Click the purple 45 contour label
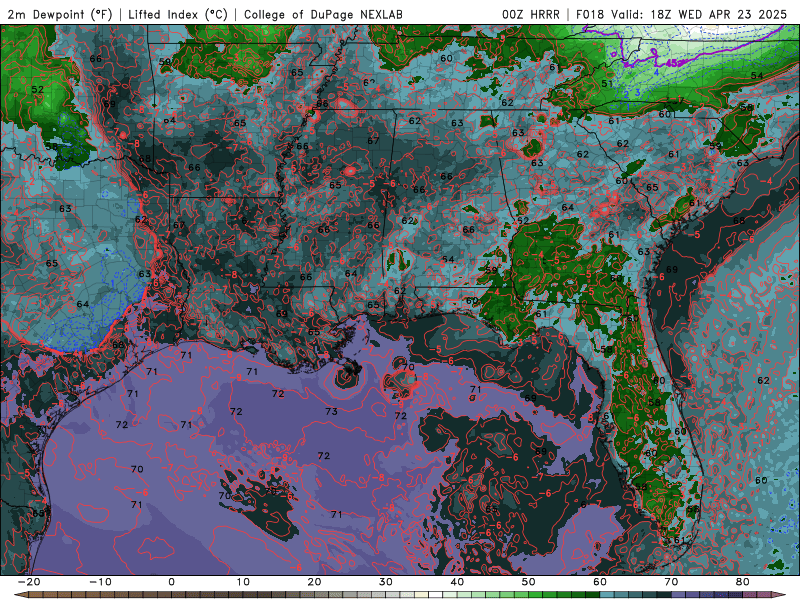The height and width of the screenshot is (600, 800). point(673,63)
